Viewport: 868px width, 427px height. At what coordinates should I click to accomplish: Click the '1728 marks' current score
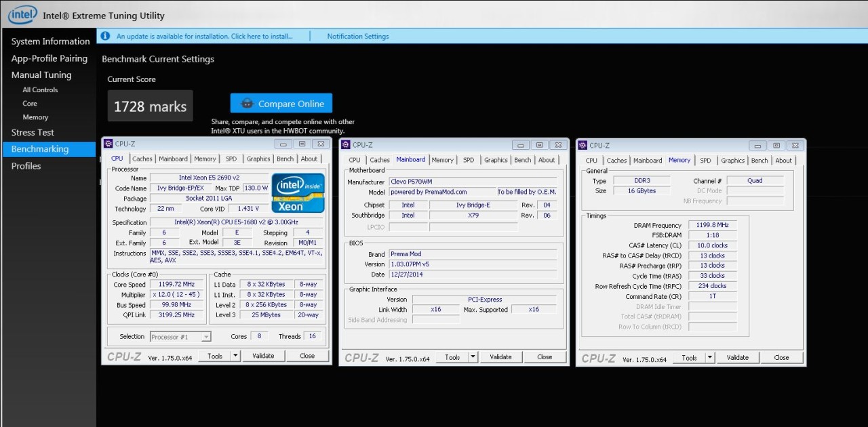click(x=150, y=106)
